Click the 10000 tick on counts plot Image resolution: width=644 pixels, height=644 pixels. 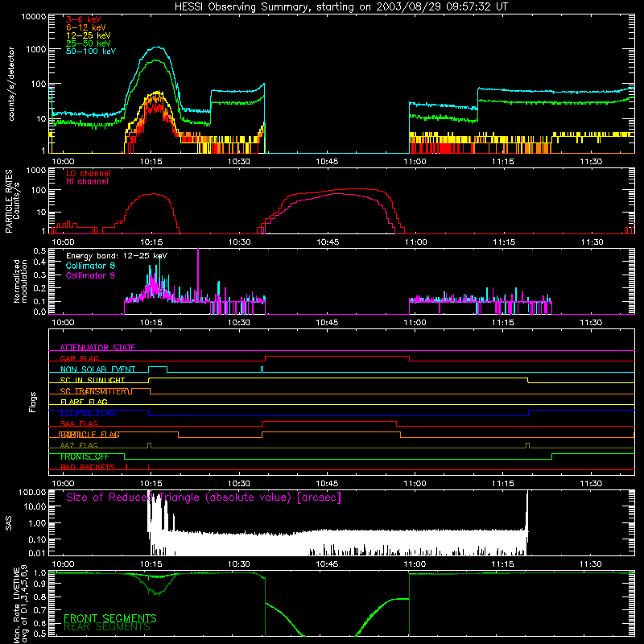(34, 16)
